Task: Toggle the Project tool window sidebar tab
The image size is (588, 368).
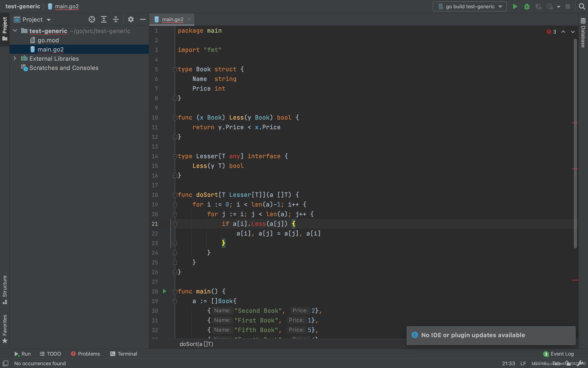Action: (5, 29)
